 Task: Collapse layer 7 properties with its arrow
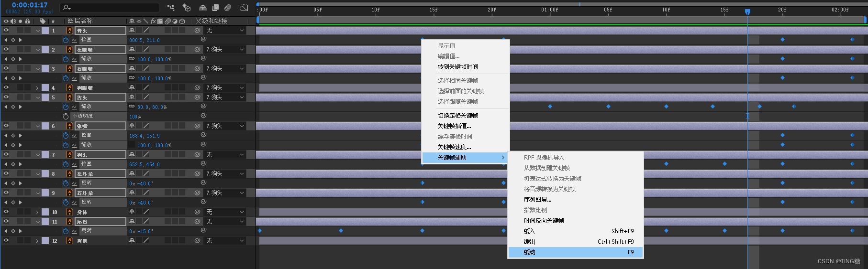(38, 155)
